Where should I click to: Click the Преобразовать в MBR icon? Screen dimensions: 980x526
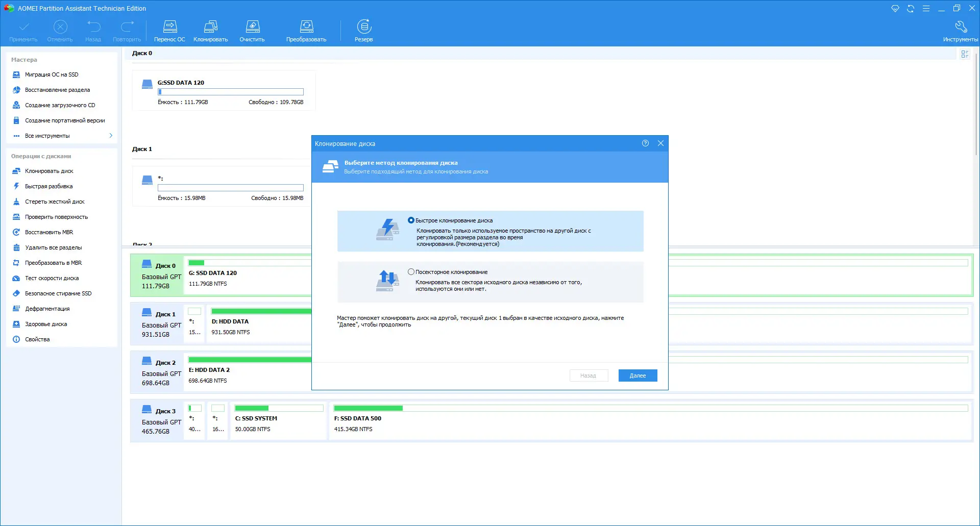16,263
